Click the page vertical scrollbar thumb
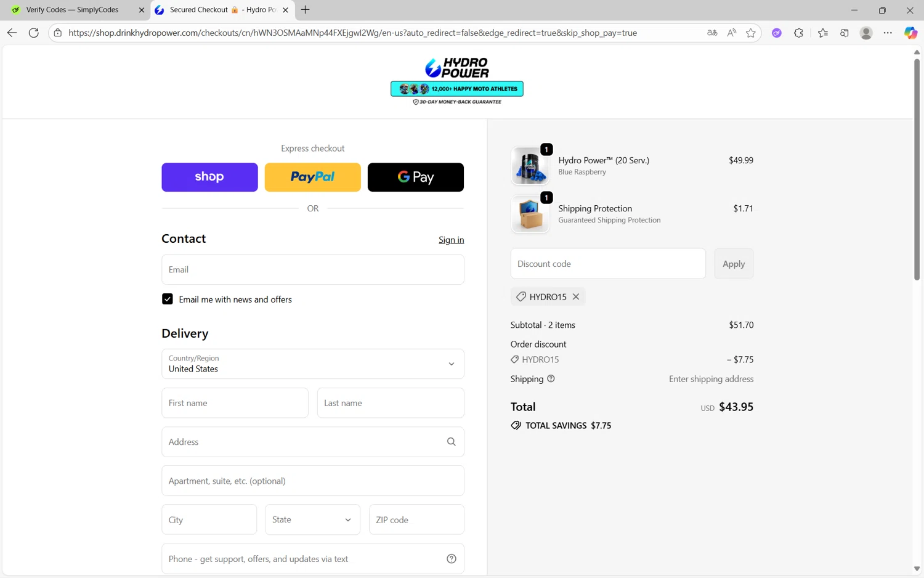Screen dimensions: 924x578 (x=917, y=169)
